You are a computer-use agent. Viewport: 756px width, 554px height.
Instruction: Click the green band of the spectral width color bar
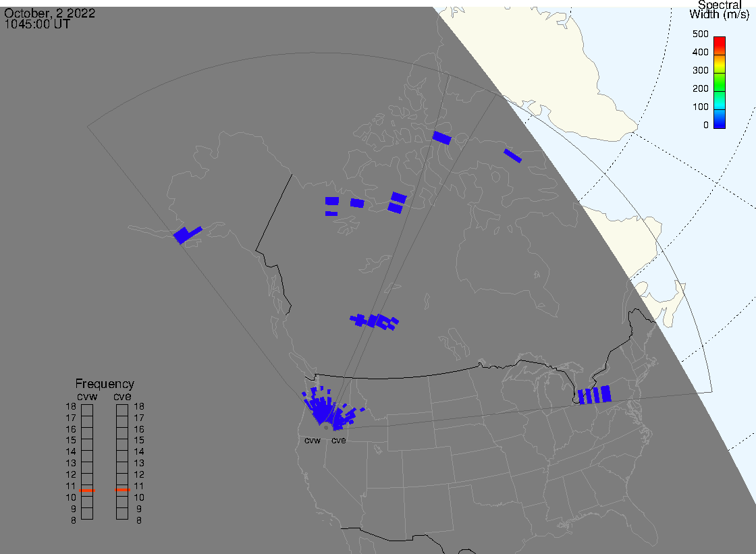click(x=720, y=83)
